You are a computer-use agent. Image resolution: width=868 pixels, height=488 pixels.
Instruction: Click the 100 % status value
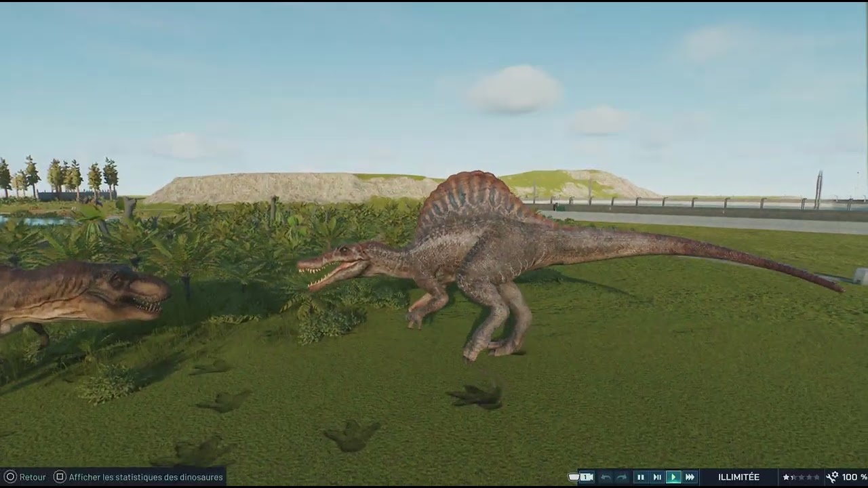(854, 477)
